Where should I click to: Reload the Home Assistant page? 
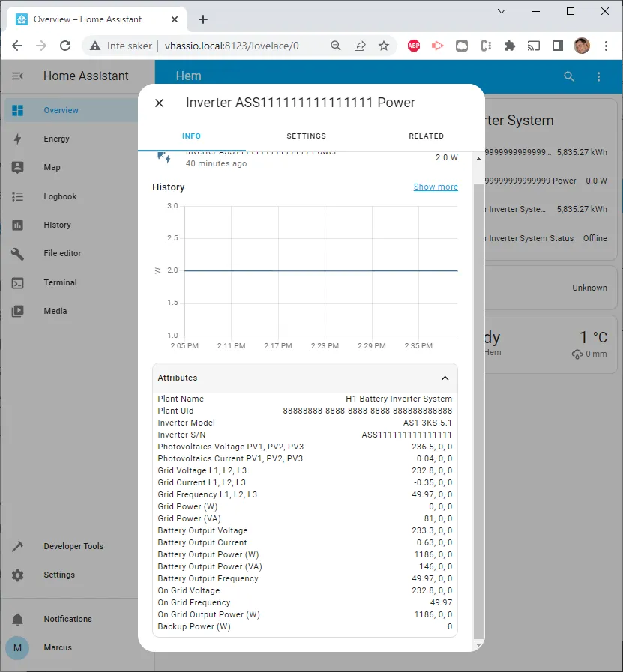(65, 46)
